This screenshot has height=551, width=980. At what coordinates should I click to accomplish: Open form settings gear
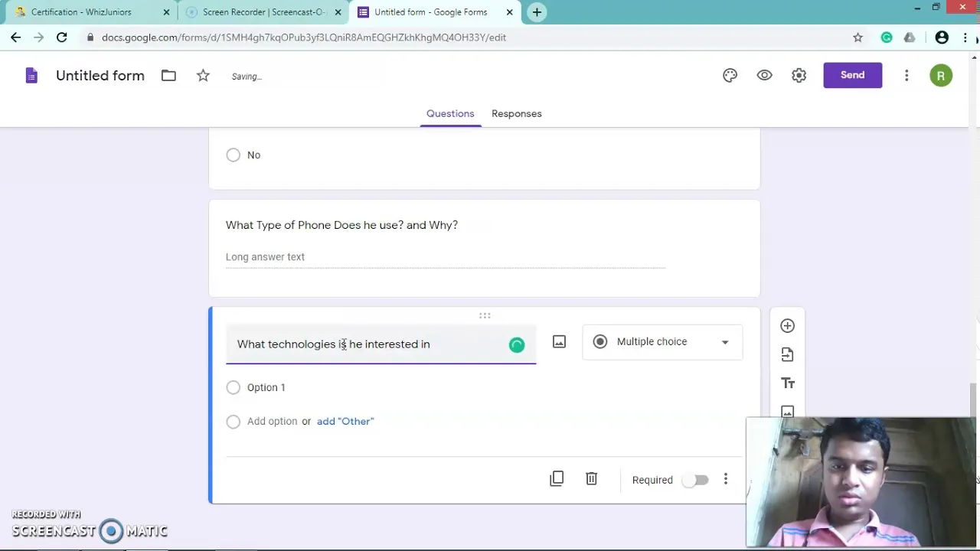click(x=799, y=75)
